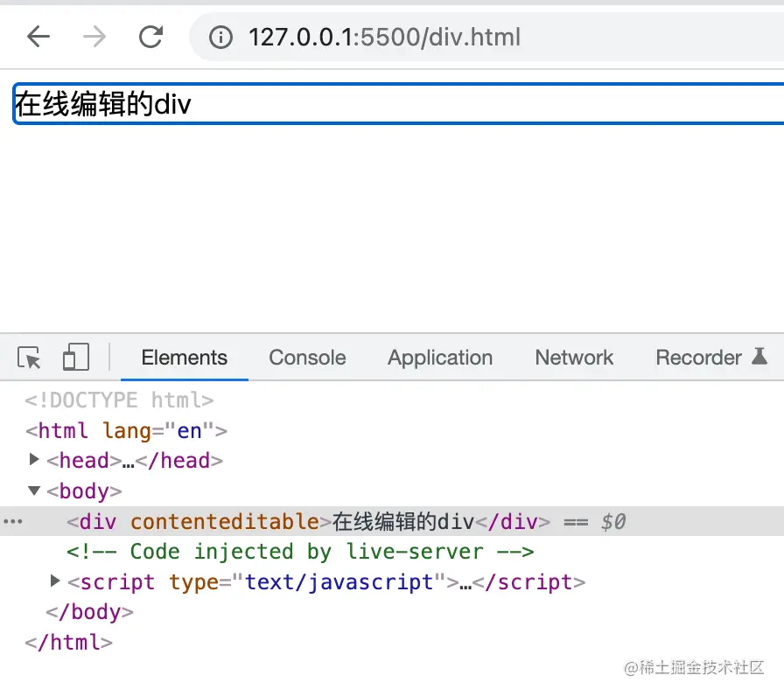Go back using the browser back arrow

(38, 37)
